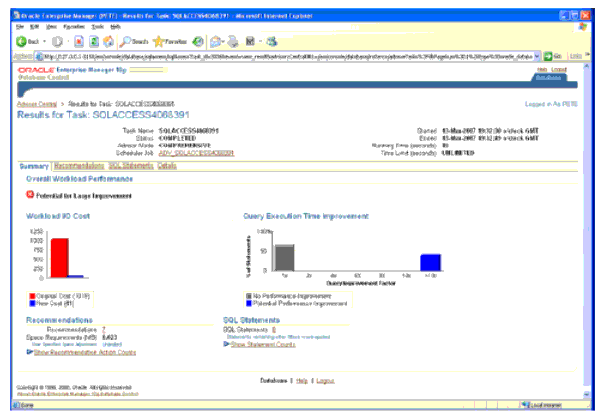Open the Favorites menu
This screenshot has height=419, width=602.
tap(74, 26)
